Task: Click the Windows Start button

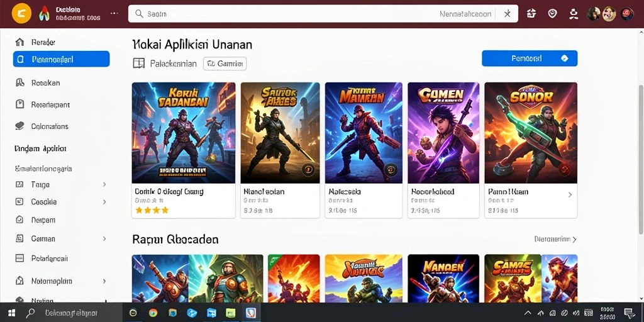Action: tap(11, 313)
